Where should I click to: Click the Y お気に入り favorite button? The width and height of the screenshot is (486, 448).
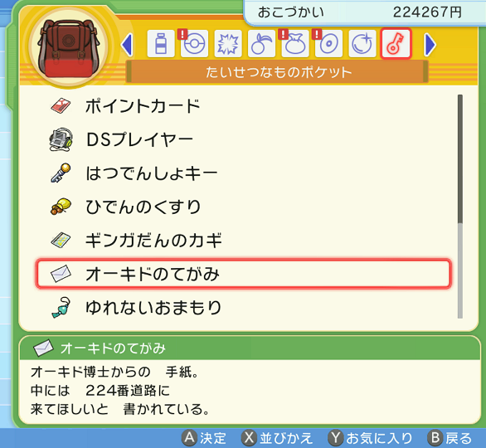pos(371,438)
